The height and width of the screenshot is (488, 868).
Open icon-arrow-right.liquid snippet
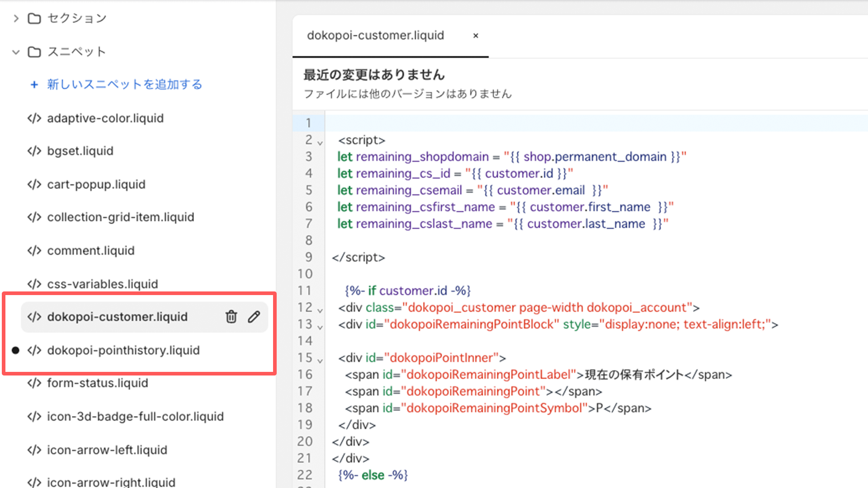coord(111,482)
